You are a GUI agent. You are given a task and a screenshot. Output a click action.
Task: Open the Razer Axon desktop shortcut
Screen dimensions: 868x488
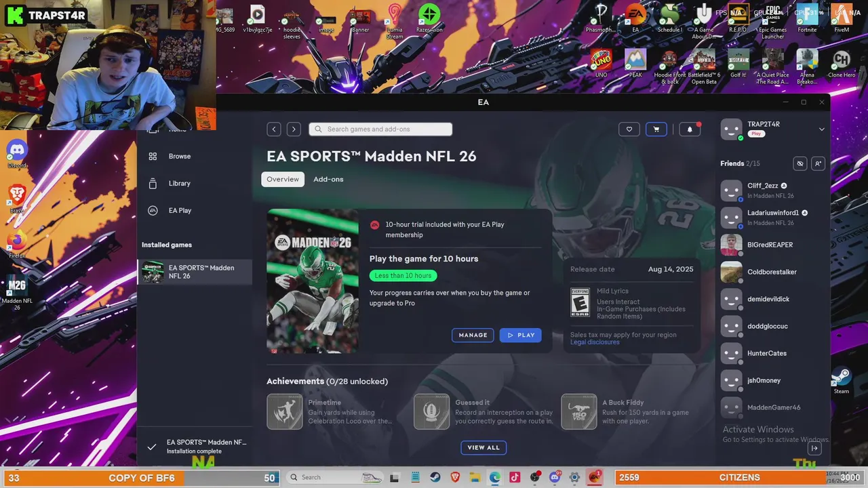[x=429, y=18]
